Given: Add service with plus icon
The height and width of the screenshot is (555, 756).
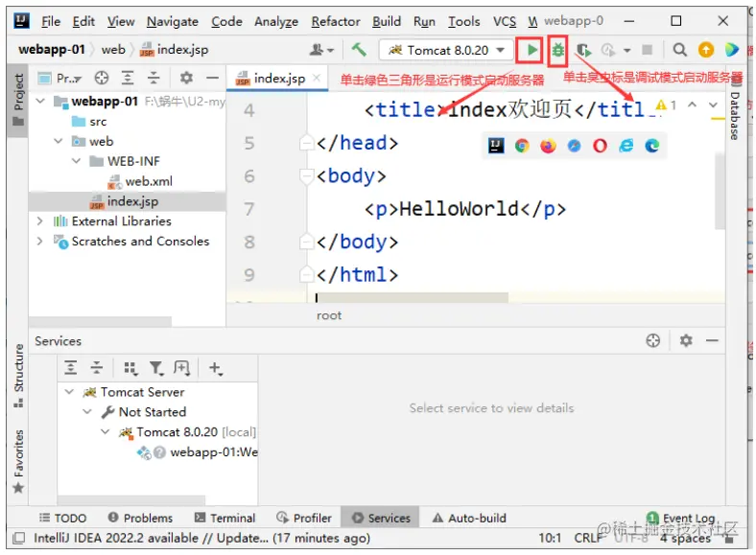Looking at the screenshot, I should click(x=215, y=368).
